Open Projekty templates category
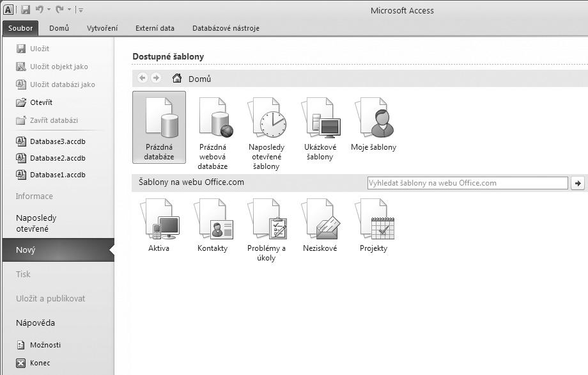588x375 pixels. tap(373, 225)
